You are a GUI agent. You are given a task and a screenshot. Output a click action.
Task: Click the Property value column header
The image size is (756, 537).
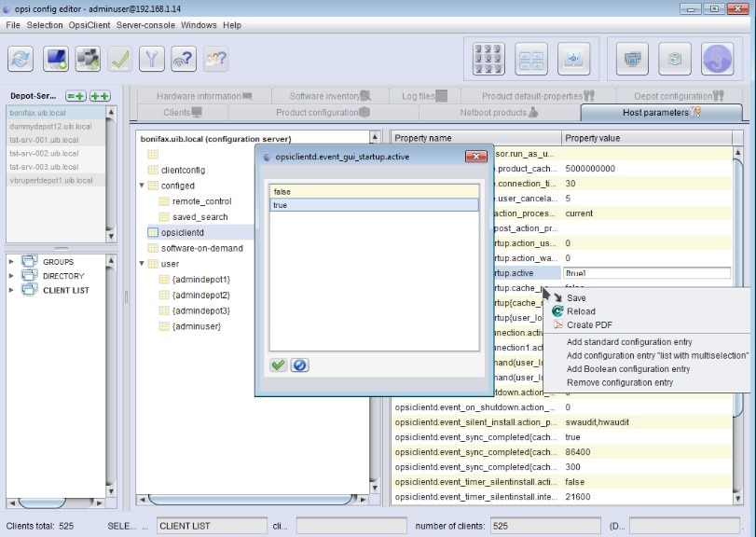[647, 138]
